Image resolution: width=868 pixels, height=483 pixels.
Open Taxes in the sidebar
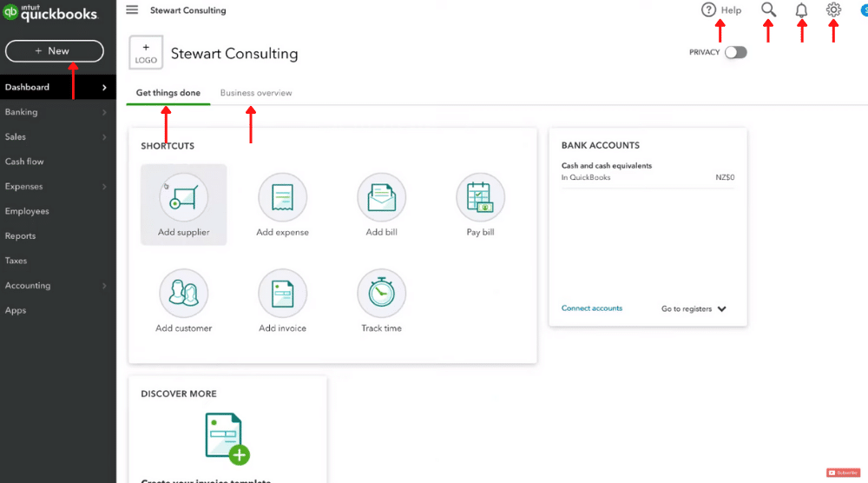tap(58, 261)
